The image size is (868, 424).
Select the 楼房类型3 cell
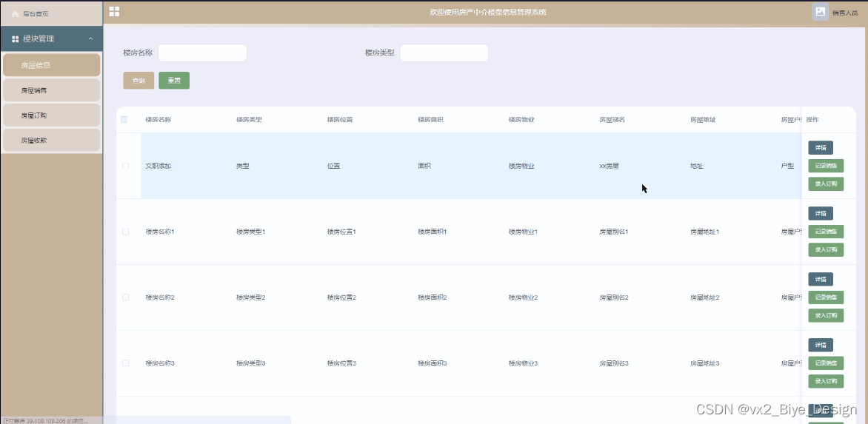[251, 363]
